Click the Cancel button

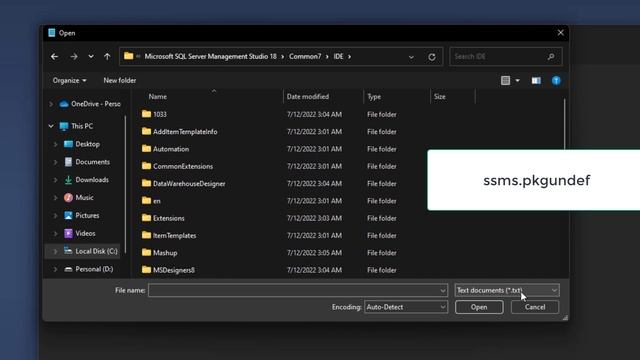click(535, 307)
